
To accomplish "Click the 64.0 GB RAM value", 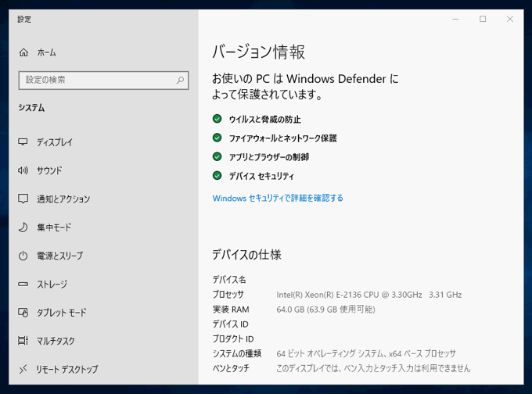I will [325, 310].
